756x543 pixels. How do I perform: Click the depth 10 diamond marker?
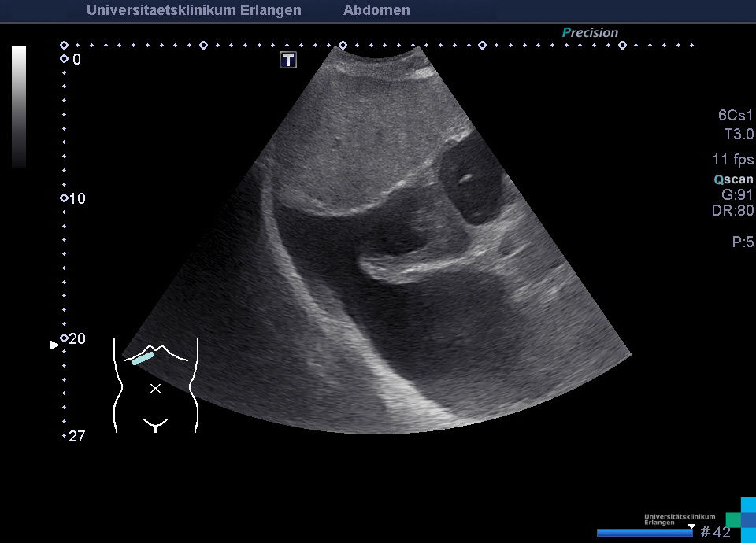point(64,198)
